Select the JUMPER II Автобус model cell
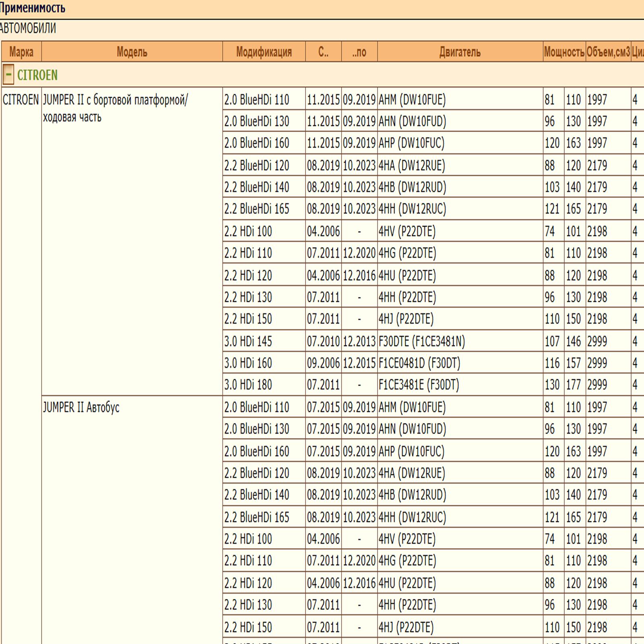Screen dimensions: 644x644 coord(81,407)
